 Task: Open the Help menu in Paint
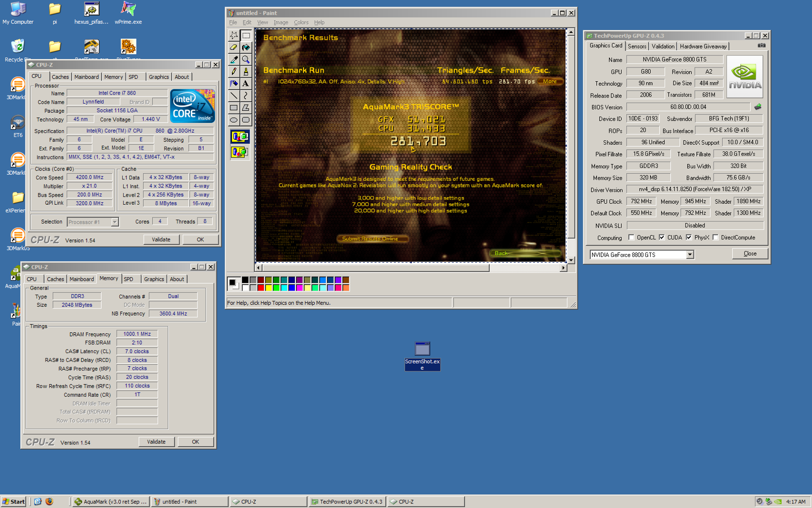[x=319, y=22]
